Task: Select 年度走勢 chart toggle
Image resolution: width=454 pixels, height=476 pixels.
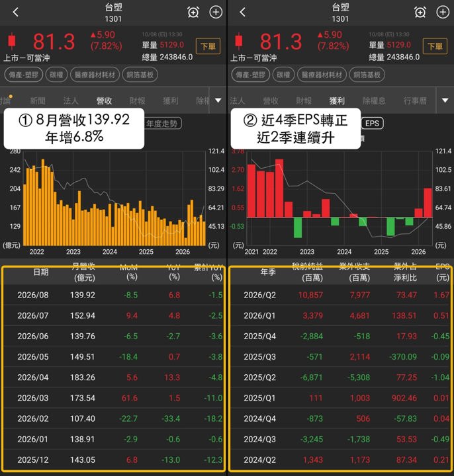Action: coord(161,124)
